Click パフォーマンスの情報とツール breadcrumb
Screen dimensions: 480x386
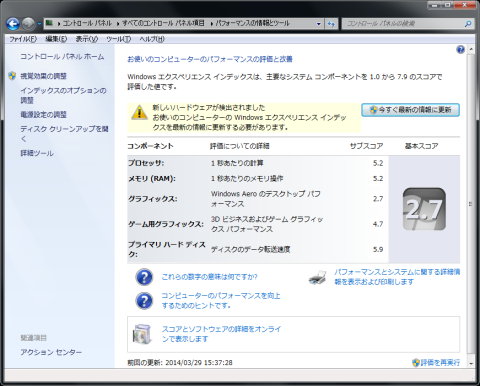253,23
